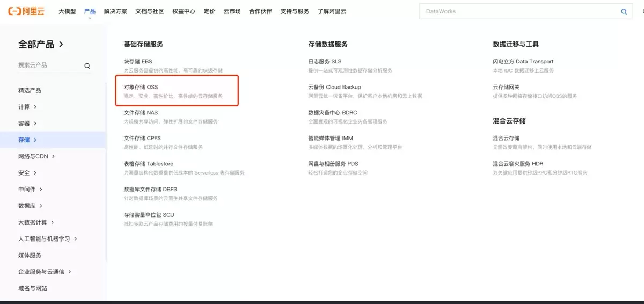Open the 合作伙伴 menu
The width and height of the screenshot is (644, 304).
tap(260, 11)
